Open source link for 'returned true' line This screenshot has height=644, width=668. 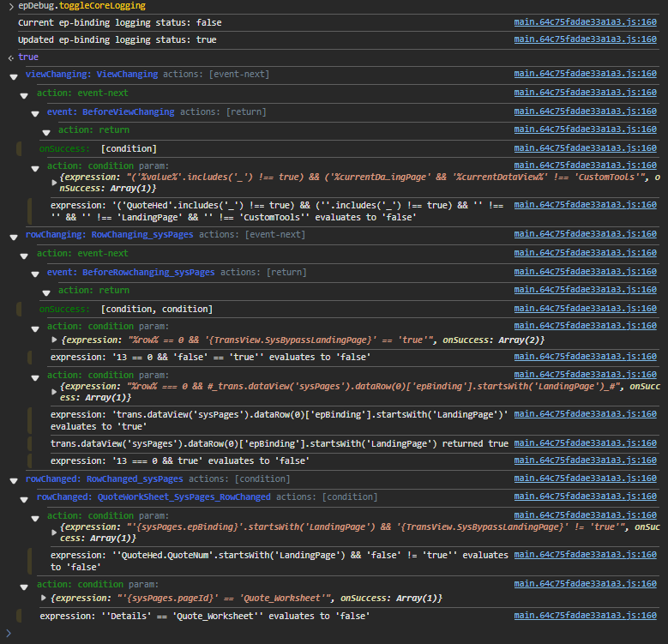click(585, 443)
